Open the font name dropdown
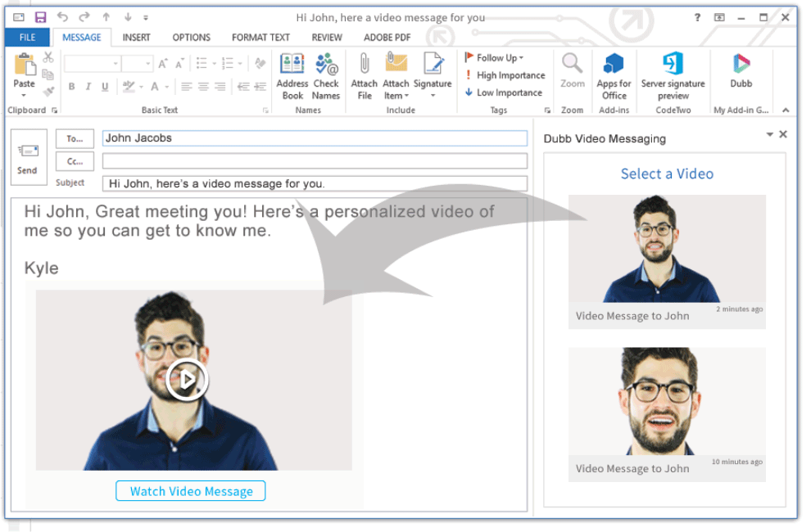 click(x=116, y=64)
